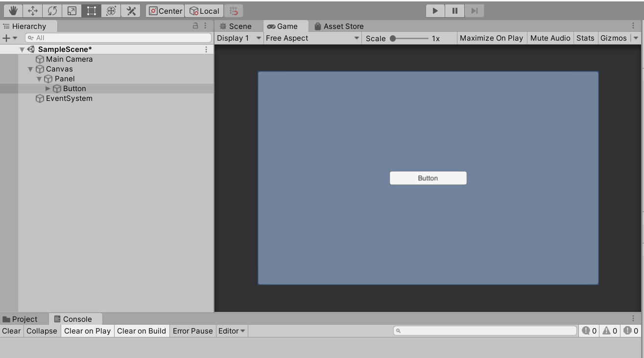The width and height of the screenshot is (644, 358).
Task: Toggle handle rotation with Local button
Action: click(x=204, y=10)
